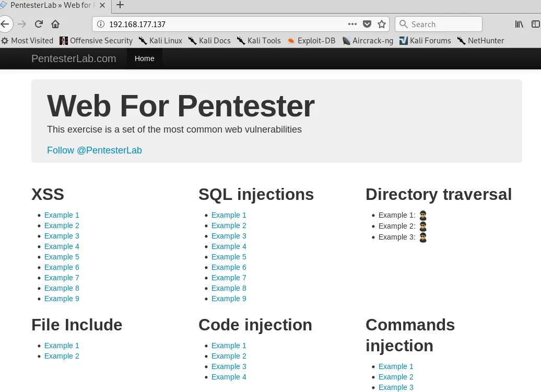Reload the current page
The height and width of the screenshot is (392, 541).
tap(39, 24)
